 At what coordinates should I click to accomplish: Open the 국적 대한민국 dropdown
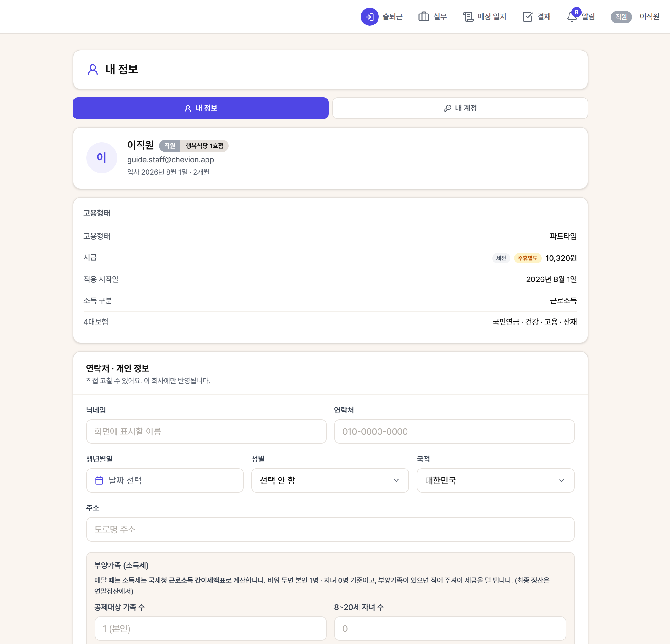coord(495,480)
